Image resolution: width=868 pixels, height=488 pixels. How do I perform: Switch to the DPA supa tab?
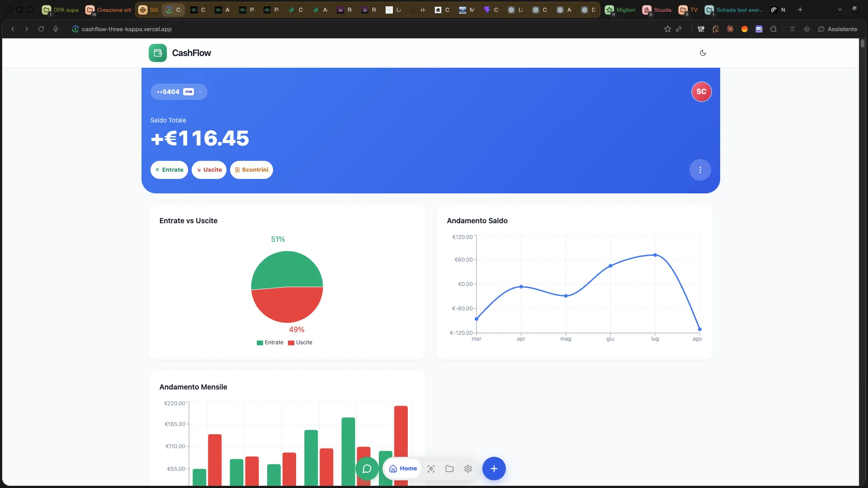tap(60, 10)
